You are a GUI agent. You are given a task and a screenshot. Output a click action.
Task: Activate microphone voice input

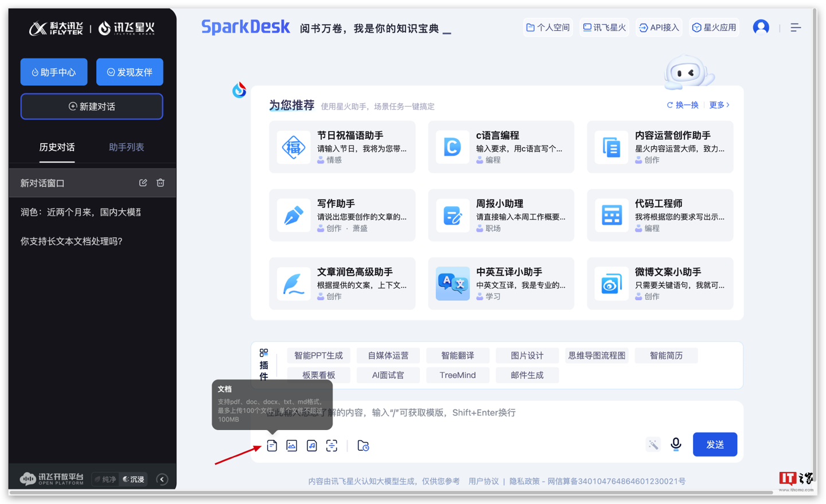[x=676, y=444]
